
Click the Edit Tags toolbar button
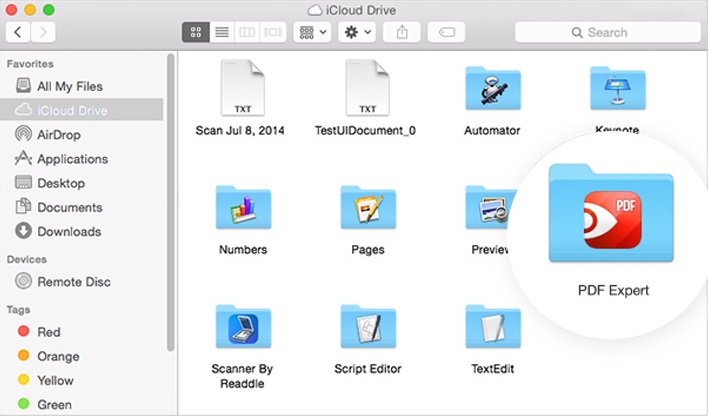point(446,32)
